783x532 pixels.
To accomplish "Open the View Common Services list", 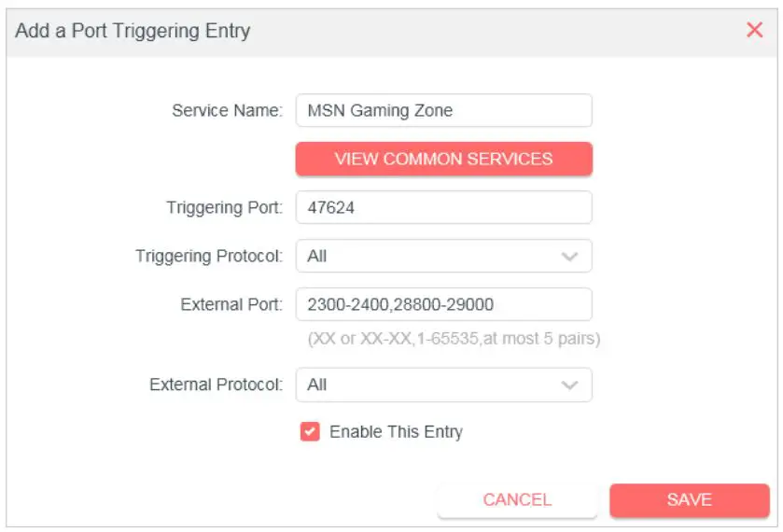I will click(443, 159).
